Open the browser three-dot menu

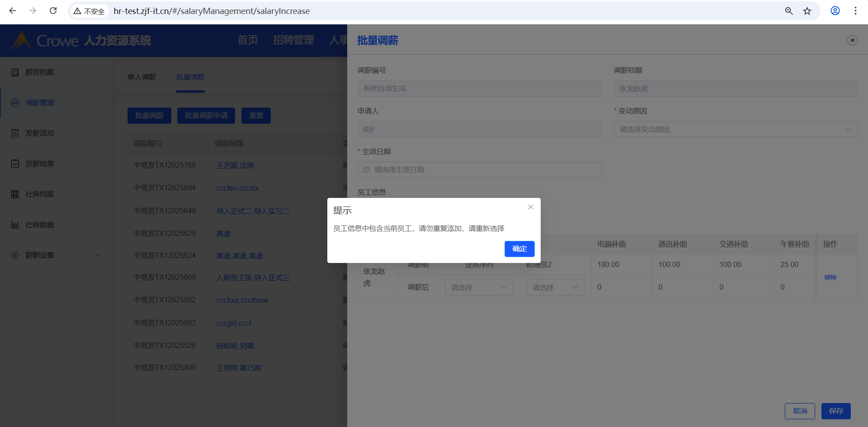pyautogui.click(x=855, y=11)
